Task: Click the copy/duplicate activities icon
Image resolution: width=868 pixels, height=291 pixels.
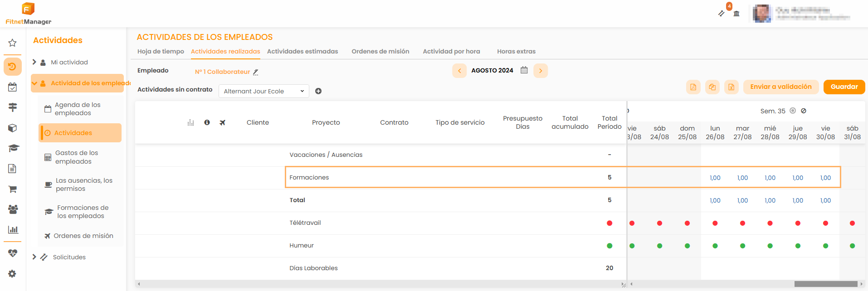Action: click(712, 87)
